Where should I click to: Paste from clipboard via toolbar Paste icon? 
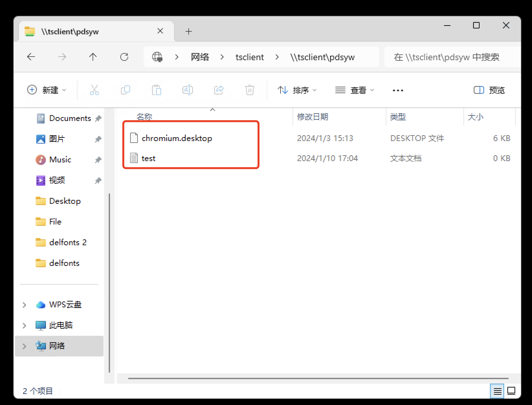[x=157, y=90]
